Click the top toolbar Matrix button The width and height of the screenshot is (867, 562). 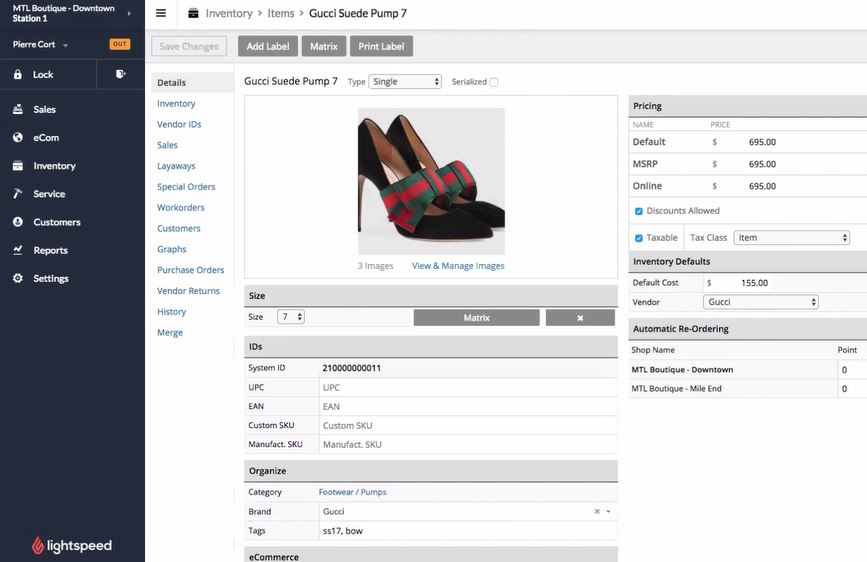[x=323, y=46]
